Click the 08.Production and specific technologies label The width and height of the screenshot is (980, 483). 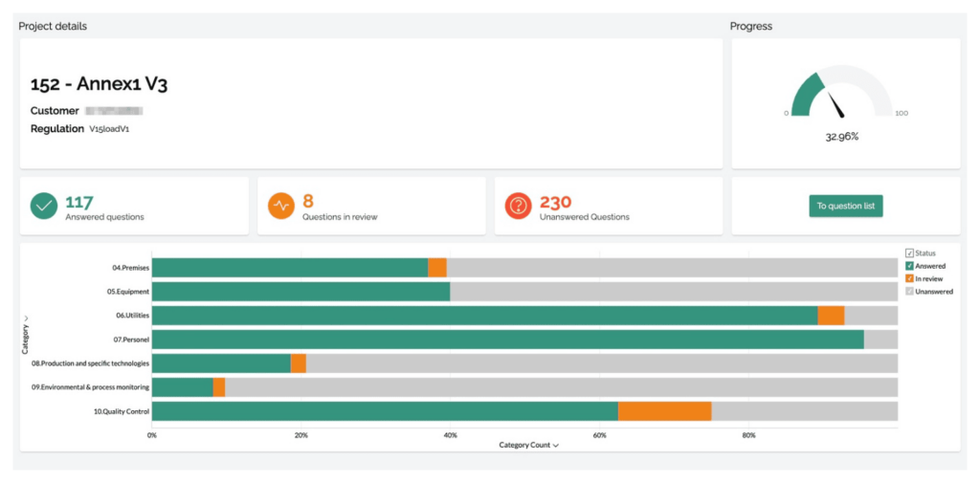91,363
